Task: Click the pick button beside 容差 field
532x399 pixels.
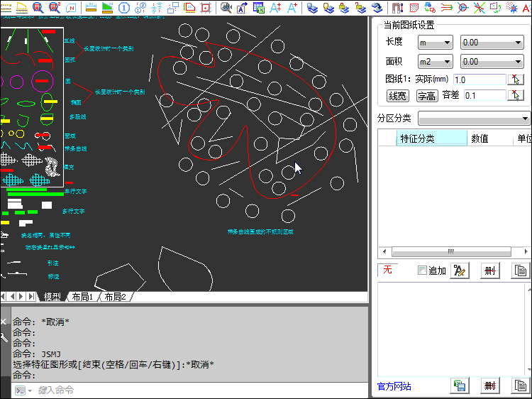Action: tap(517, 95)
